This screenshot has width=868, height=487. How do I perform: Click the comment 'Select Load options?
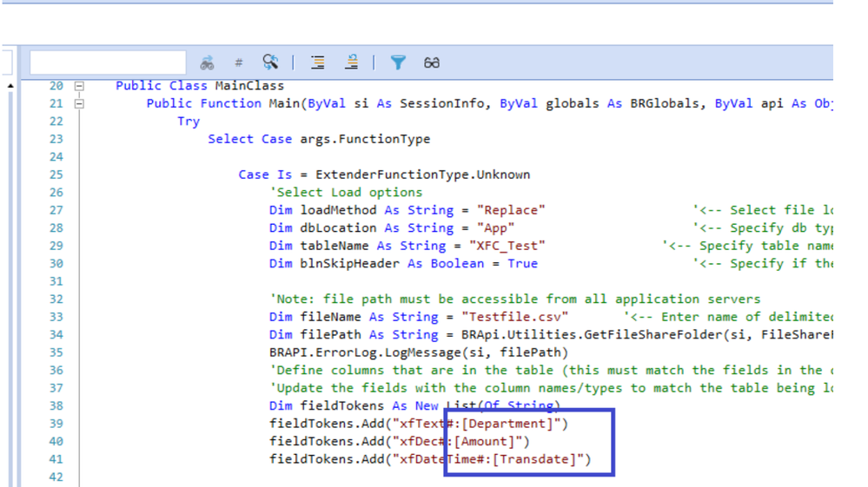pos(346,193)
